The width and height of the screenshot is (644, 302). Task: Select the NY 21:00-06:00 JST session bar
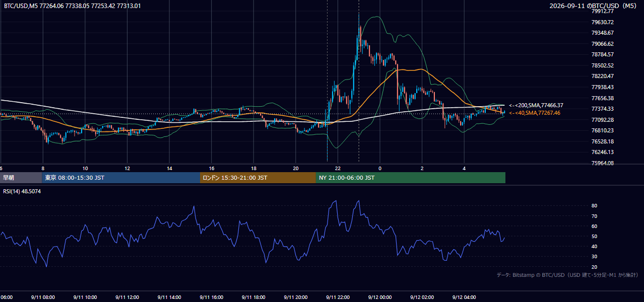click(411, 178)
